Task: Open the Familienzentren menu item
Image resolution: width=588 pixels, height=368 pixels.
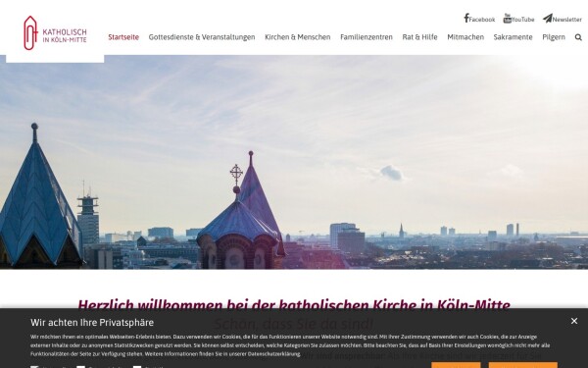Action: pos(366,37)
